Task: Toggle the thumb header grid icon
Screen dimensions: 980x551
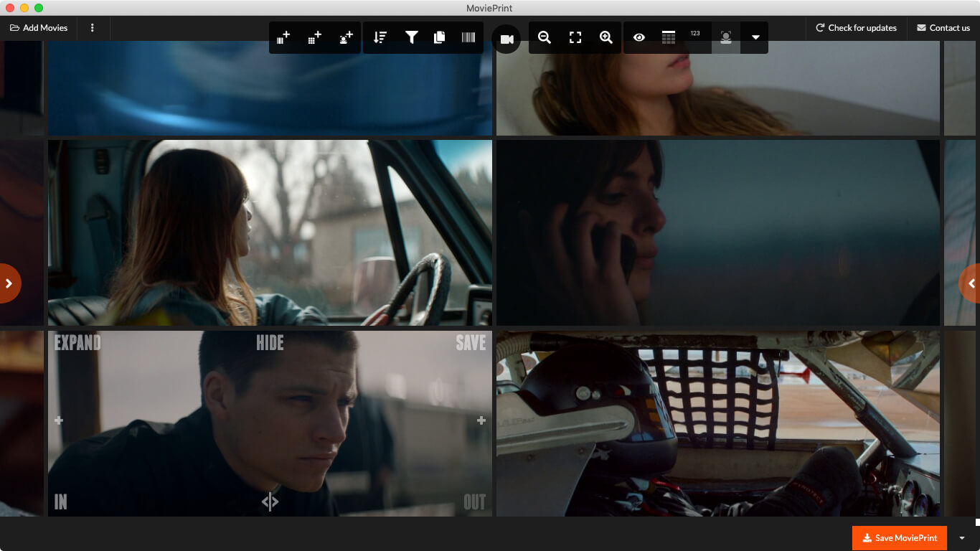Action: click(668, 37)
